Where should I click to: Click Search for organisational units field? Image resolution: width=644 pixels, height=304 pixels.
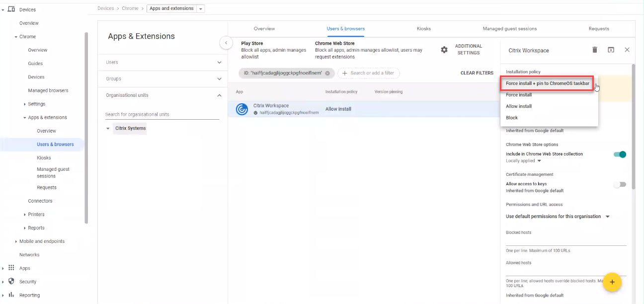coord(162,114)
